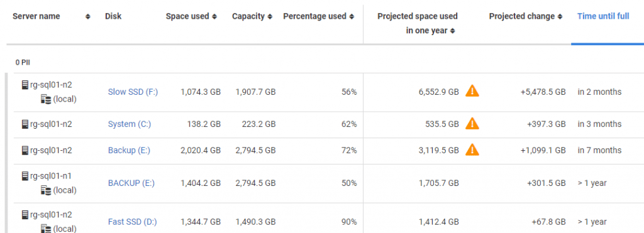Click server icon in the System (C:) row
The height and width of the screenshot is (233, 644).
pyautogui.click(x=25, y=124)
